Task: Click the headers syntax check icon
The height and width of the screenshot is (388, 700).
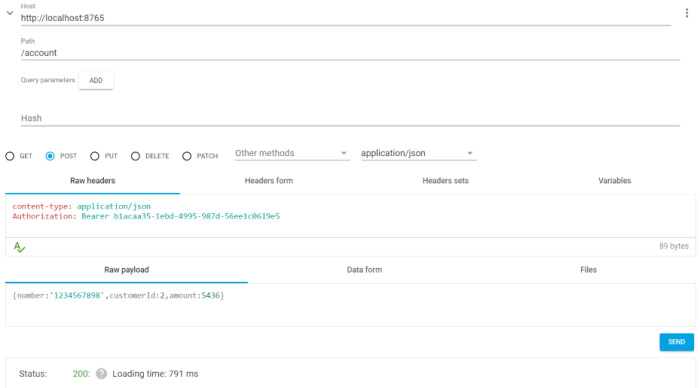Action: tap(19, 247)
